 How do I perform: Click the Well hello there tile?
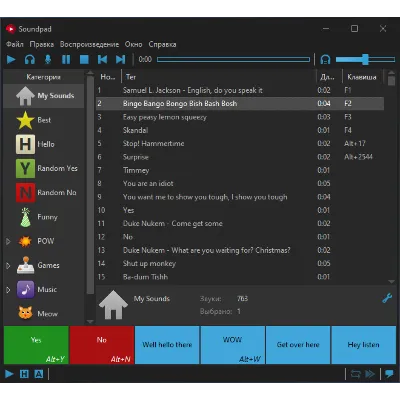coord(167,345)
